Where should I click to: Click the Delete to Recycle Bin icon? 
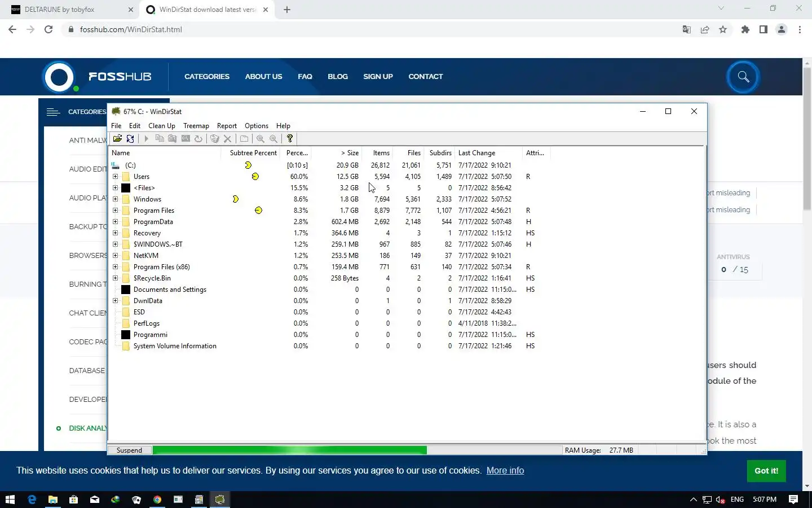pos(214,138)
